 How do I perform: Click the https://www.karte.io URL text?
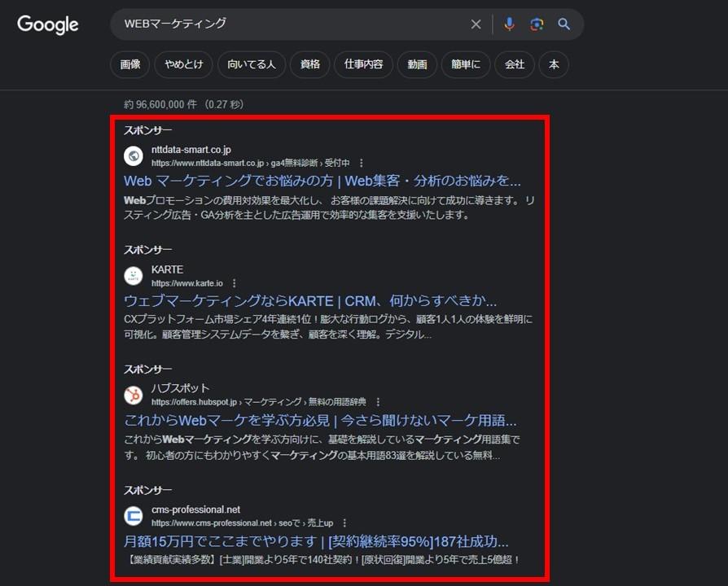[187, 283]
